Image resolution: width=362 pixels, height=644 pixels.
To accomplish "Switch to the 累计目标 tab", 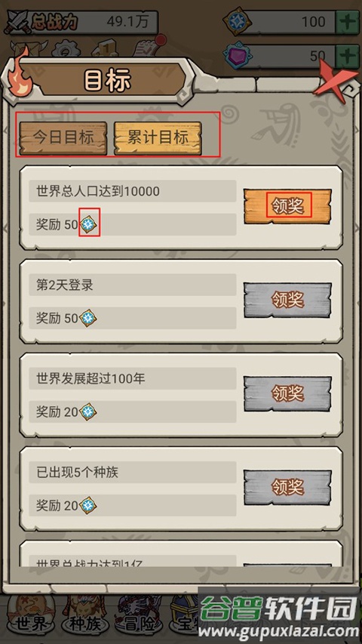I will [x=158, y=138].
